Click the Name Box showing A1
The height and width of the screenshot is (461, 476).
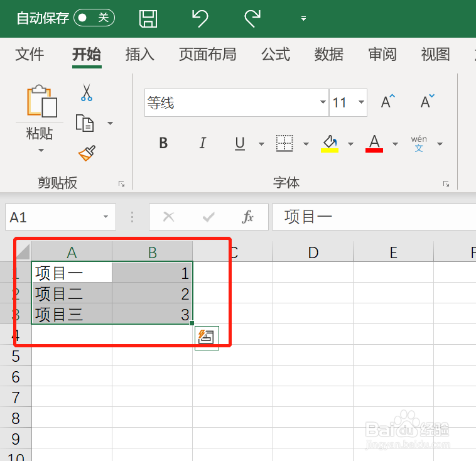tap(53, 217)
